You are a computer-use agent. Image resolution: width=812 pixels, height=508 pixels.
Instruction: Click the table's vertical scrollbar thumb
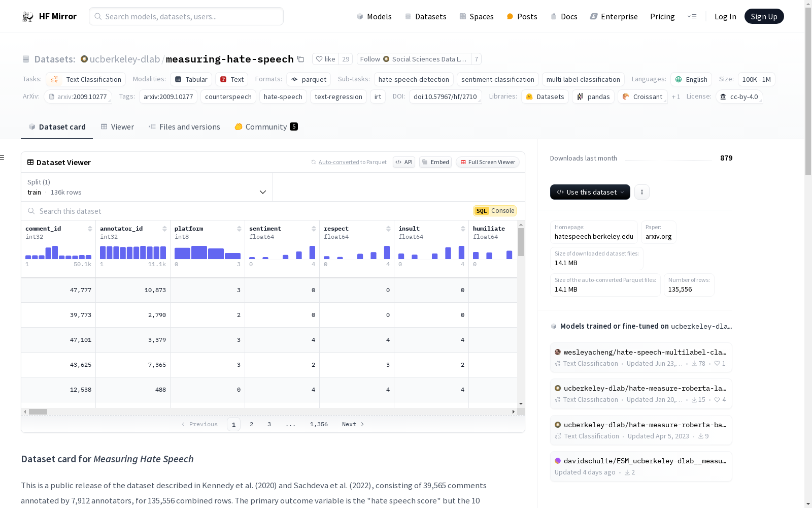click(x=521, y=242)
